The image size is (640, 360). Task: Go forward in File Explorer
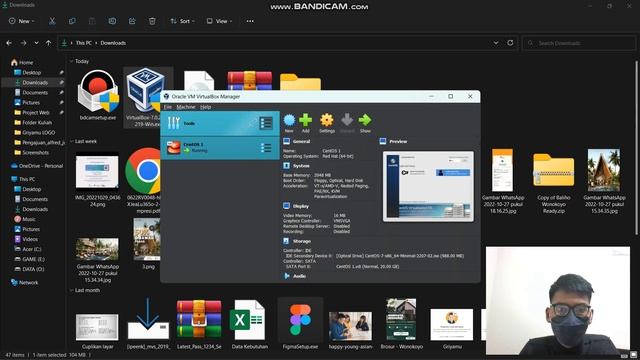(x=23, y=43)
